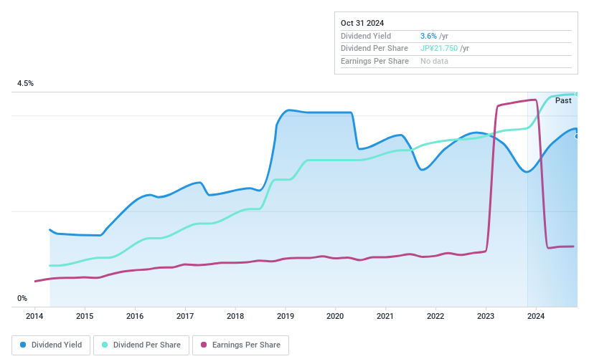Image resolution: width=589 pixels, height=364 pixels.
Task: Click the 0% y-axis label
Action: pos(22,298)
